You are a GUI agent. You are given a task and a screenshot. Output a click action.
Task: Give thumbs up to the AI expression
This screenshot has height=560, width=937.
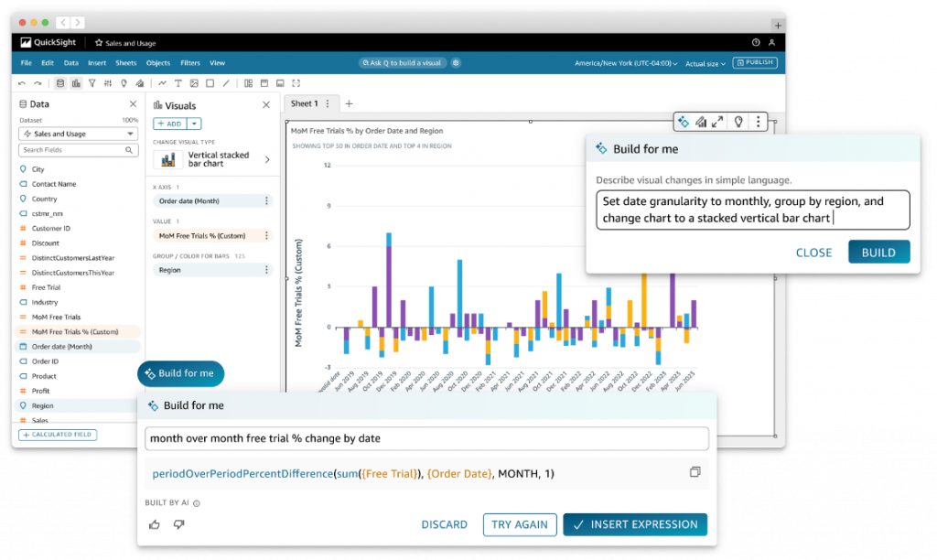pos(155,524)
